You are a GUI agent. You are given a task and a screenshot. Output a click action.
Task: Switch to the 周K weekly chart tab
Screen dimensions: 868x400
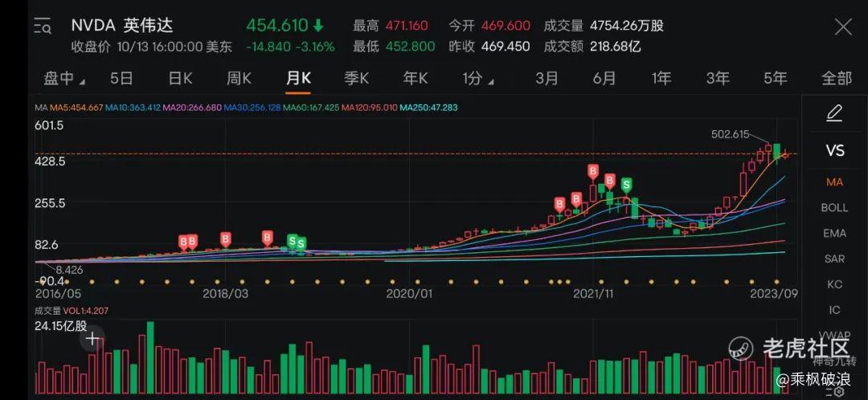pyautogui.click(x=239, y=79)
